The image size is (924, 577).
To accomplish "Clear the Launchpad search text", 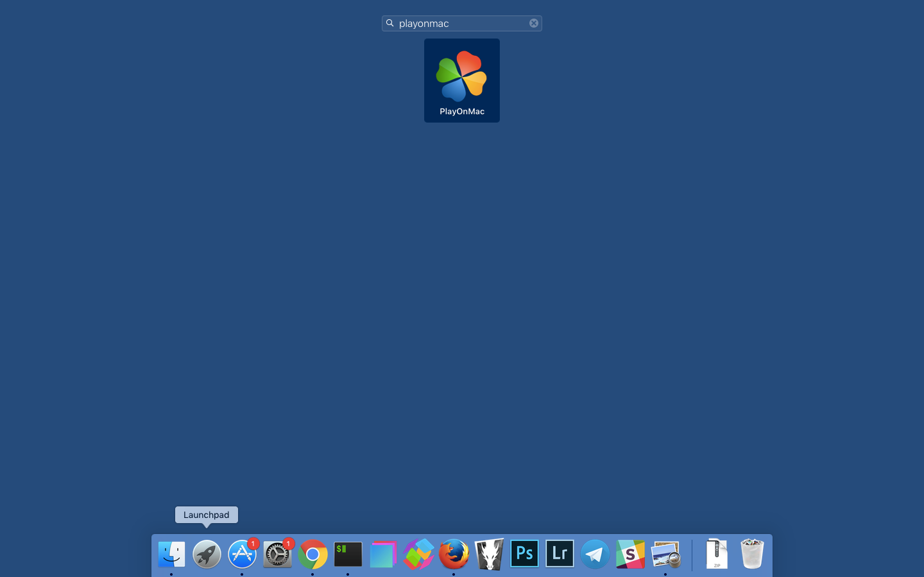I will tap(534, 23).
